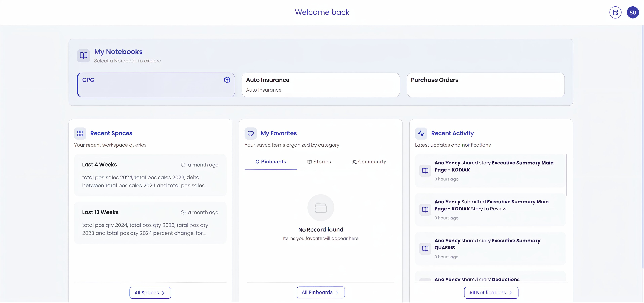This screenshot has width=644, height=303.
Task: Open the SU user avatar menu
Action: click(633, 12)
